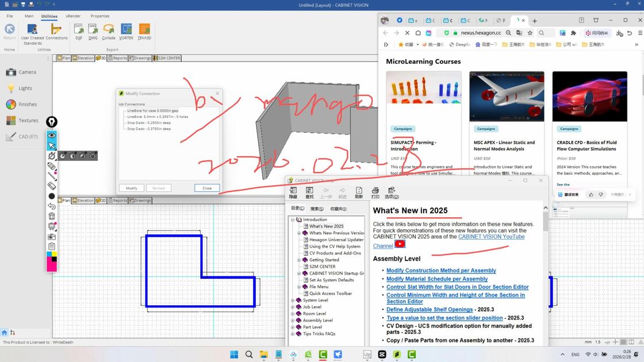Click the 打印 (Print) icon in Help window
644x362 pixels.
click(x=375, y=193)
